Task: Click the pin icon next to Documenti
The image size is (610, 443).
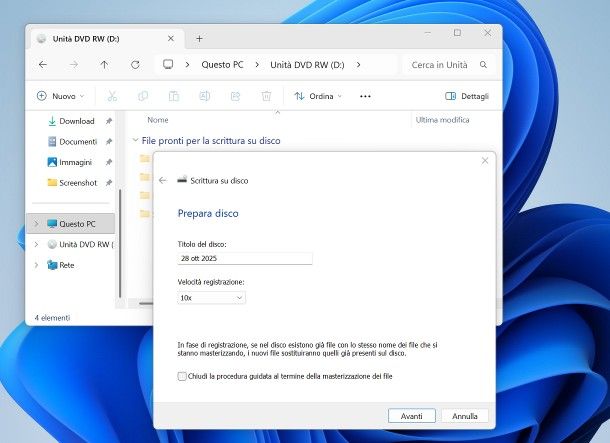Action: pyautogui.click(x=109, y=142)
